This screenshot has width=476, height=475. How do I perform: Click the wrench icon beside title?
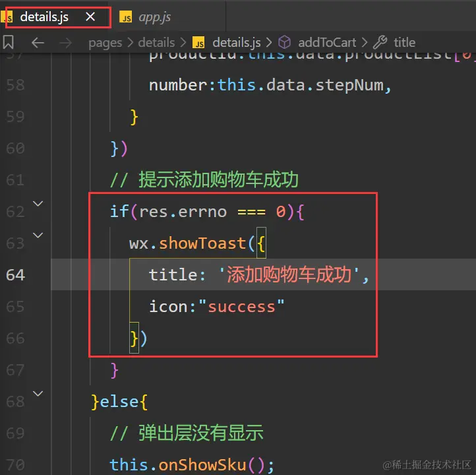pyautogui.click(x=380, y=42)
